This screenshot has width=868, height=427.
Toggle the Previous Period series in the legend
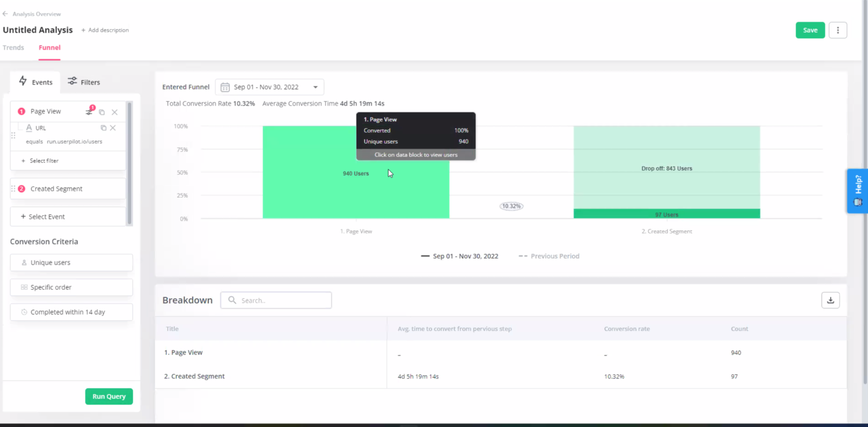coord(548,256)
